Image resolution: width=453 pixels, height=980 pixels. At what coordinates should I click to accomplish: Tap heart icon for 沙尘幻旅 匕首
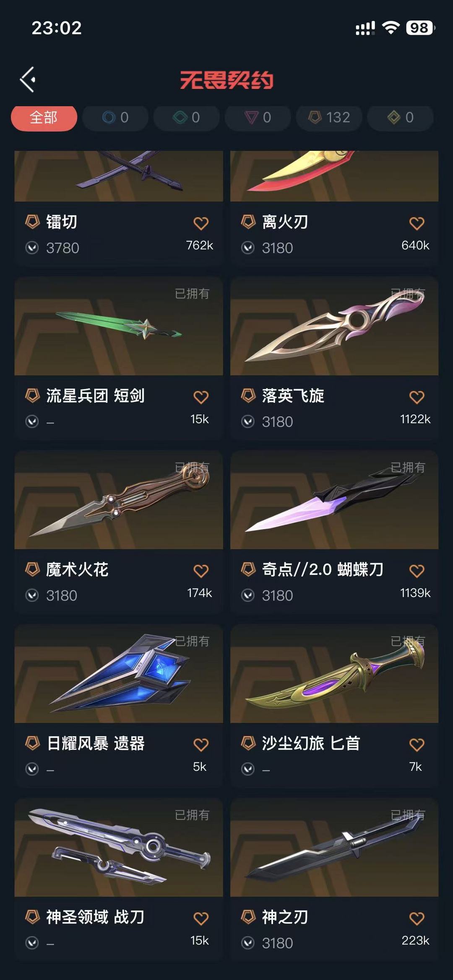417,745
